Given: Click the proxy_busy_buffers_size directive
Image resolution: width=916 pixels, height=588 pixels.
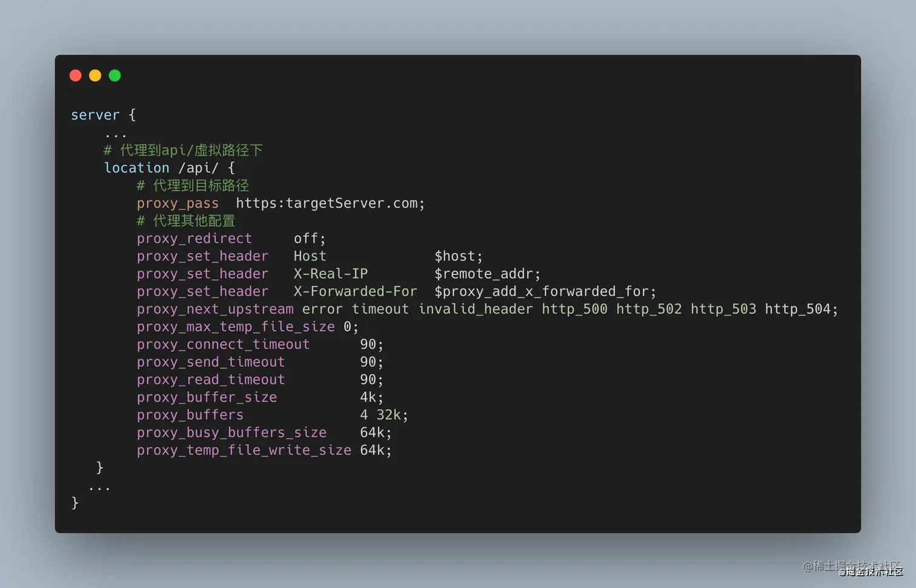Looking at the screenshot, I should 231,432.
